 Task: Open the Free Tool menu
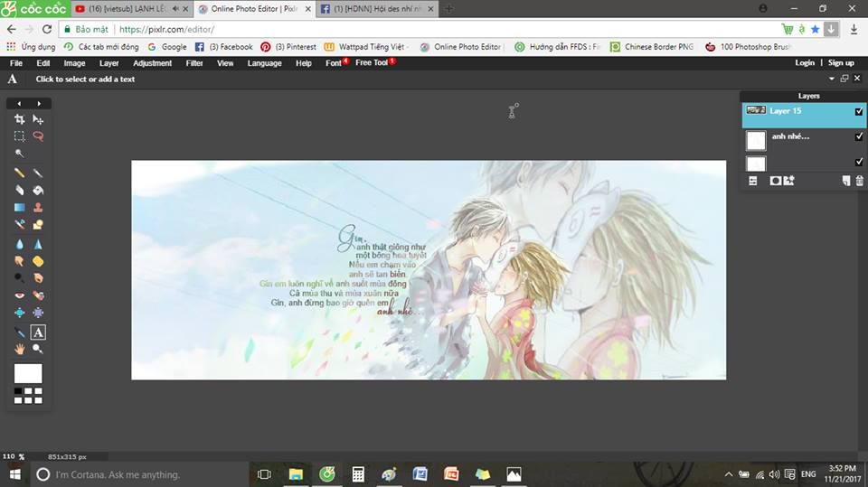click(372, 62)
